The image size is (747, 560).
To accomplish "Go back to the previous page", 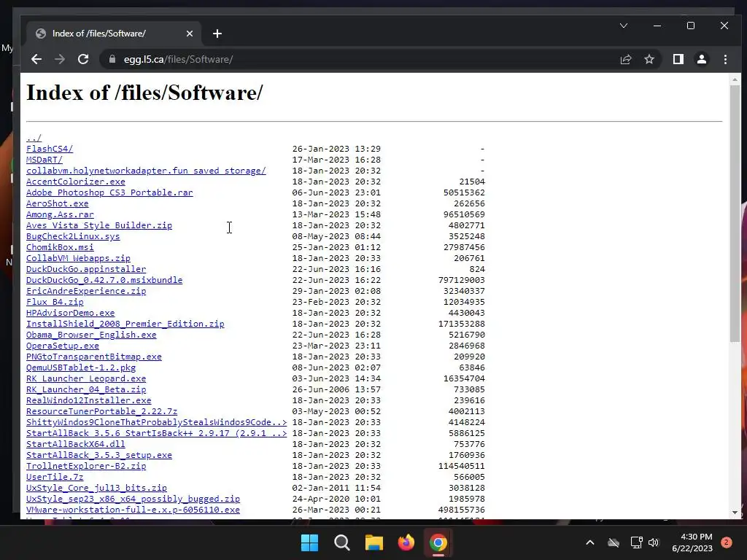I will pyautogui.click(x=36, y=59).
